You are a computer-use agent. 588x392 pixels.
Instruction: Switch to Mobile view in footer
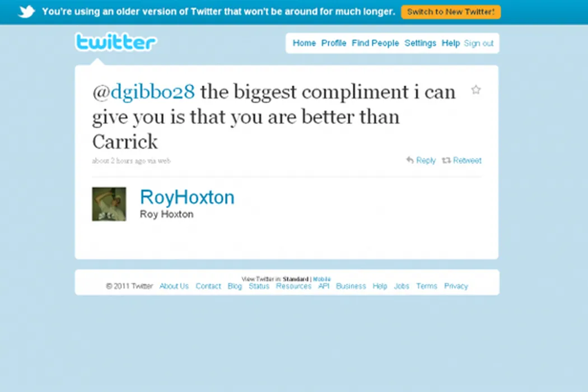[x=321, y=279]
